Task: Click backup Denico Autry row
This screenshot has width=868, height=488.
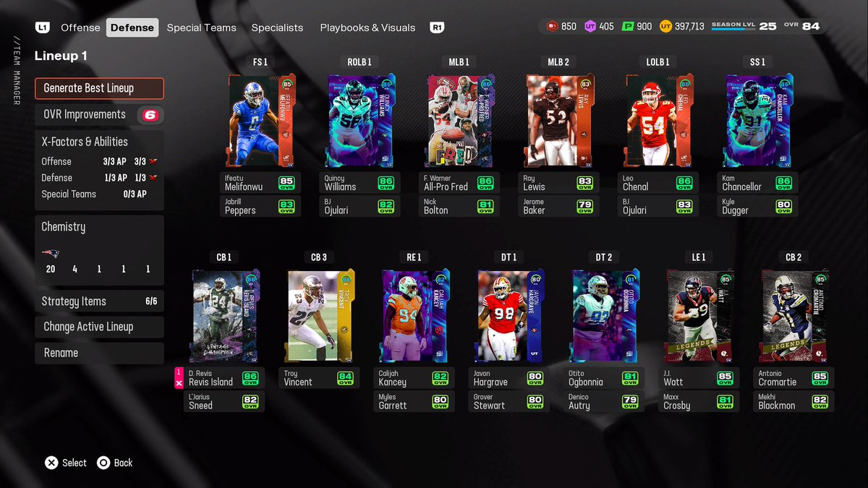Action: (x=604, y=401)
